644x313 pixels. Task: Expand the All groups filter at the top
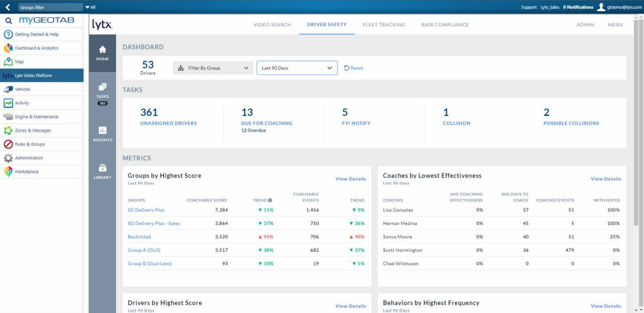[x=89, y=7]
